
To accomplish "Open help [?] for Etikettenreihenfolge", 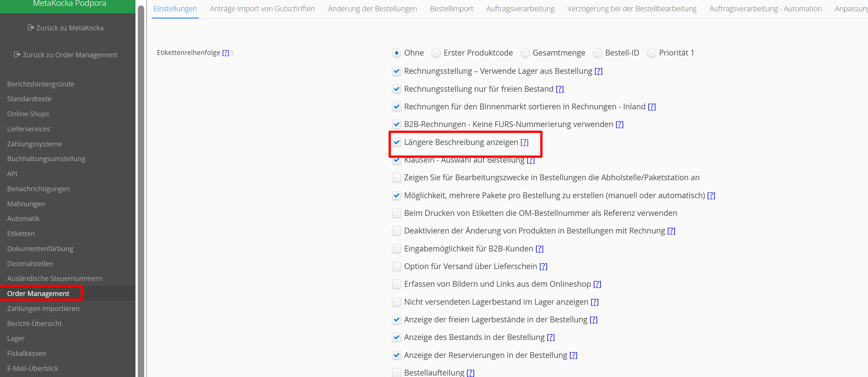I will click(225, 53).
